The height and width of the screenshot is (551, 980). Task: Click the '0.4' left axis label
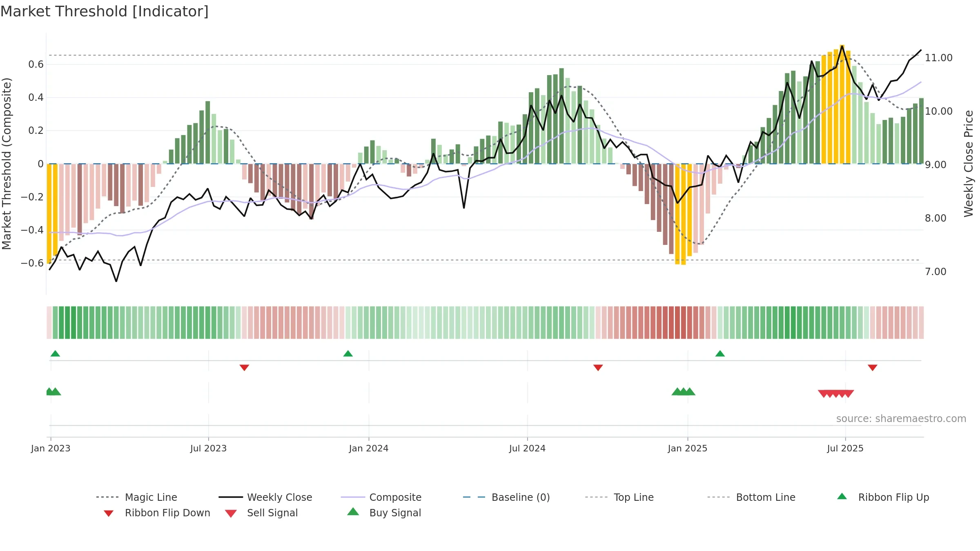pos(36,98)
